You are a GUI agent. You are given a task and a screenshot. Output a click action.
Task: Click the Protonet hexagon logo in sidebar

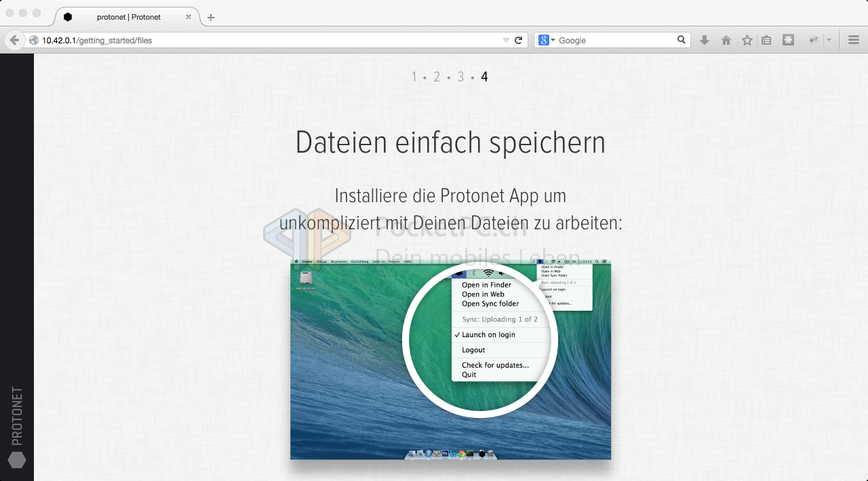[17, 460]
